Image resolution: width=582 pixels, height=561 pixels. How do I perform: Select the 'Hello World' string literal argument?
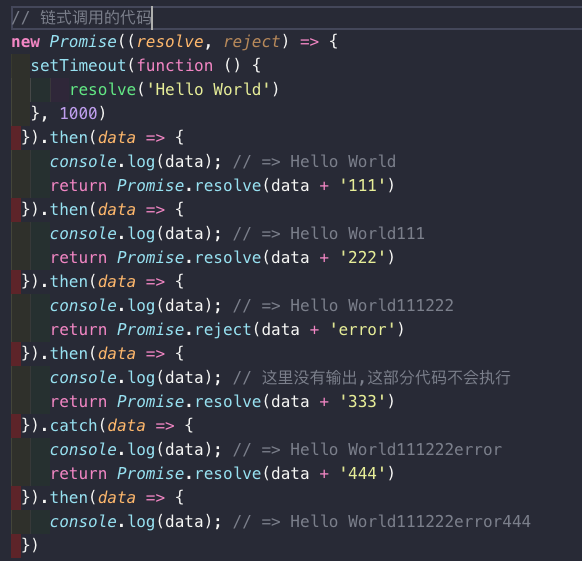209,89
